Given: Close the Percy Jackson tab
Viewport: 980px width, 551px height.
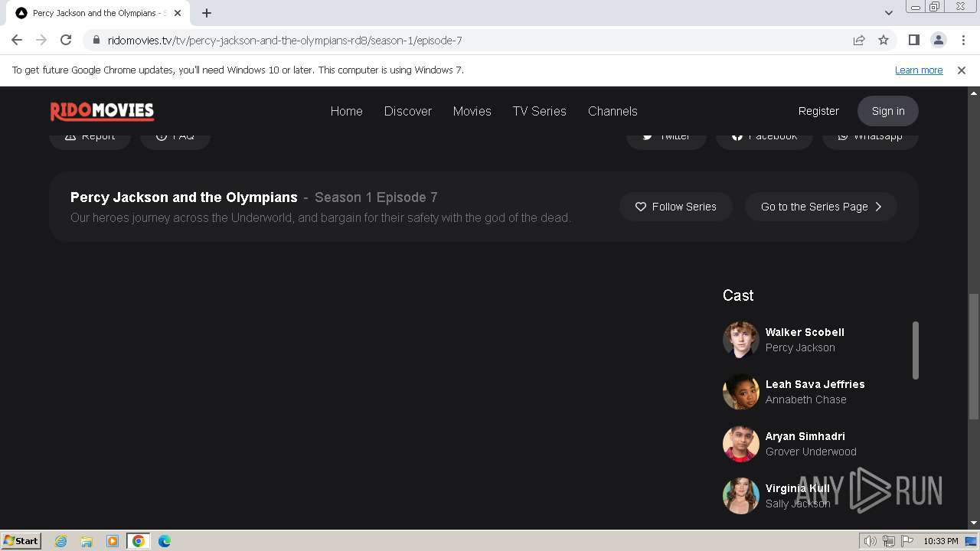Looking at the screenshot, I should [x=178, y=13].
